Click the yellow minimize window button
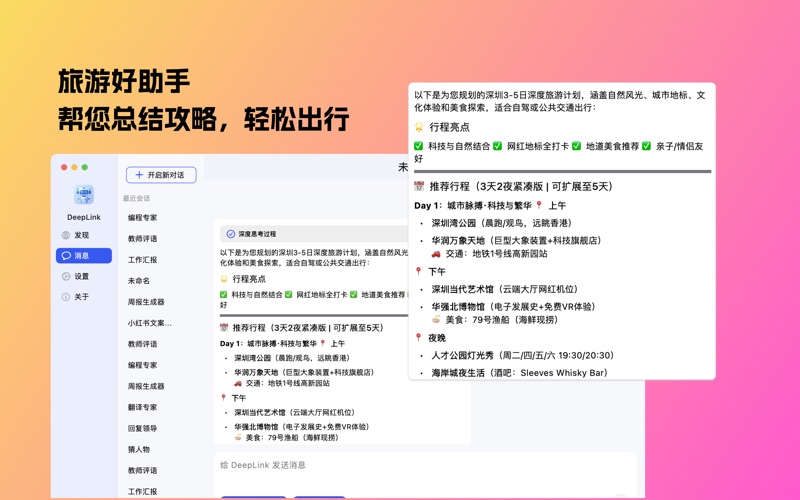The image size is (800, 500). coord(74,167)
